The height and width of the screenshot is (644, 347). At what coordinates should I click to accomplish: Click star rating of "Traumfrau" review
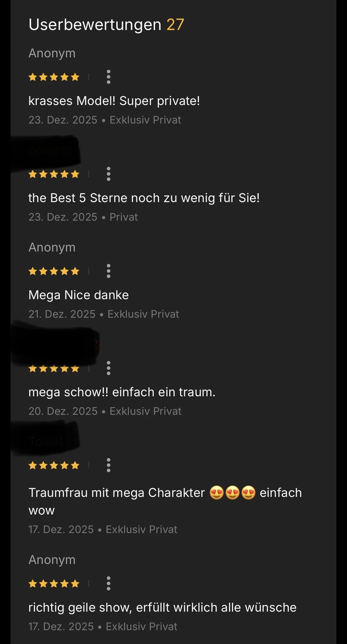pyautogui.click(x=54, y=465)
